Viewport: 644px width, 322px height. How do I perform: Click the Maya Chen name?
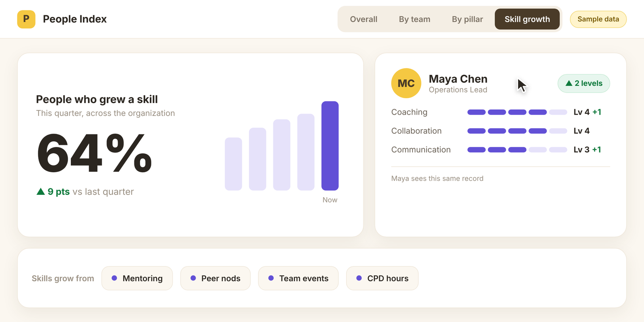coord(458,79)
